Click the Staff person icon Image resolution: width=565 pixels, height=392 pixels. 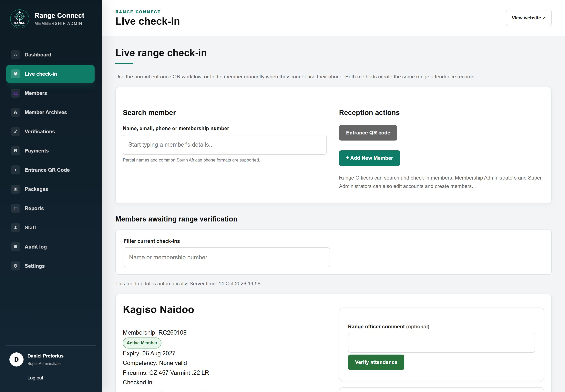pos(15,227)
